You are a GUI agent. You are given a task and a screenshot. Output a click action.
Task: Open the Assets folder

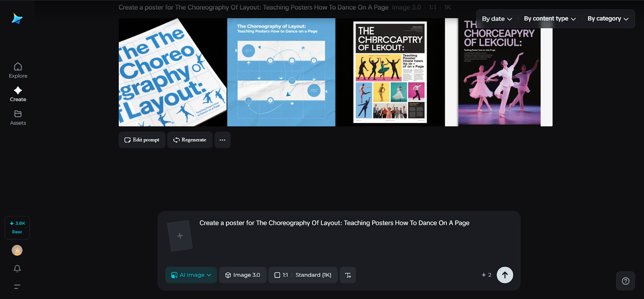[18, 118]
